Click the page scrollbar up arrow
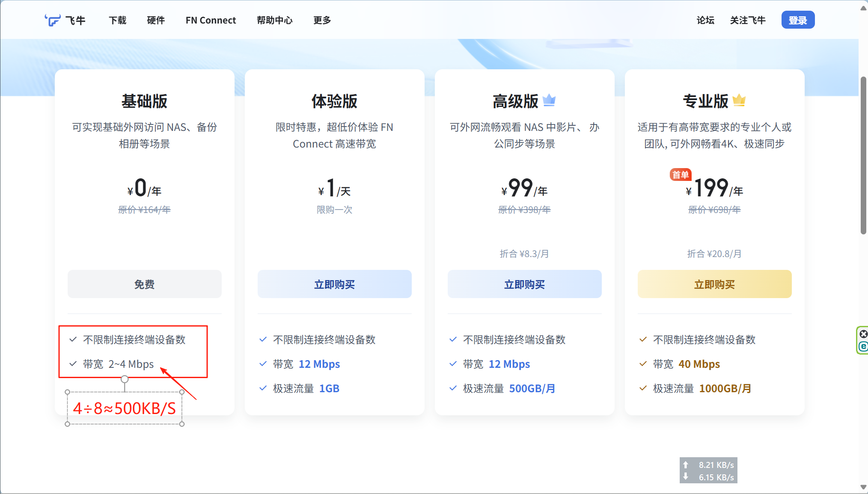868x494 pixels. point(863,8)
